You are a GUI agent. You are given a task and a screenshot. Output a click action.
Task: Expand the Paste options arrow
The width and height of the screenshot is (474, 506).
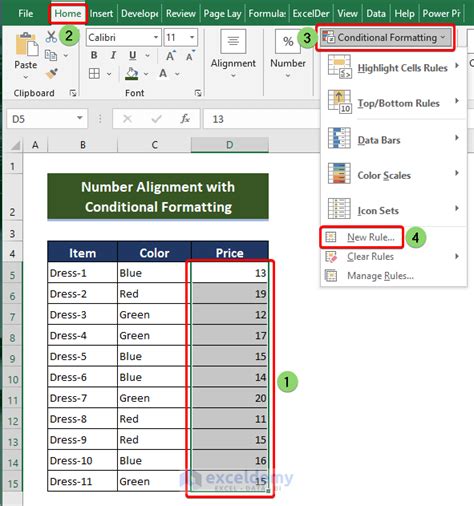tap(26, 77)
